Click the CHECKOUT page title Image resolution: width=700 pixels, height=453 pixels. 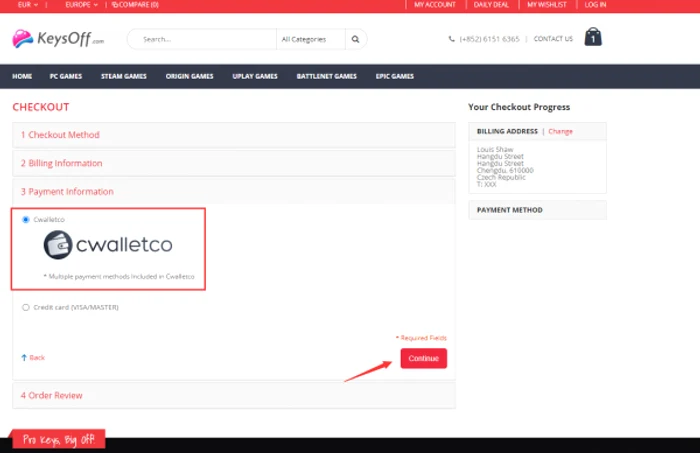[x=41, y=107]
